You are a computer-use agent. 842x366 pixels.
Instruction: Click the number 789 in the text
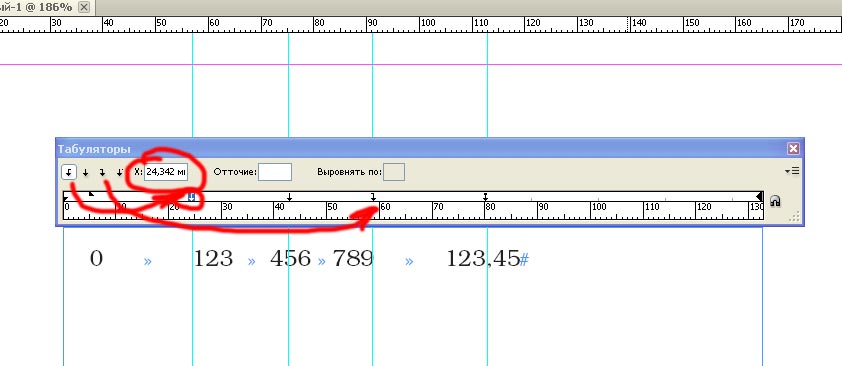click(353, 259)
